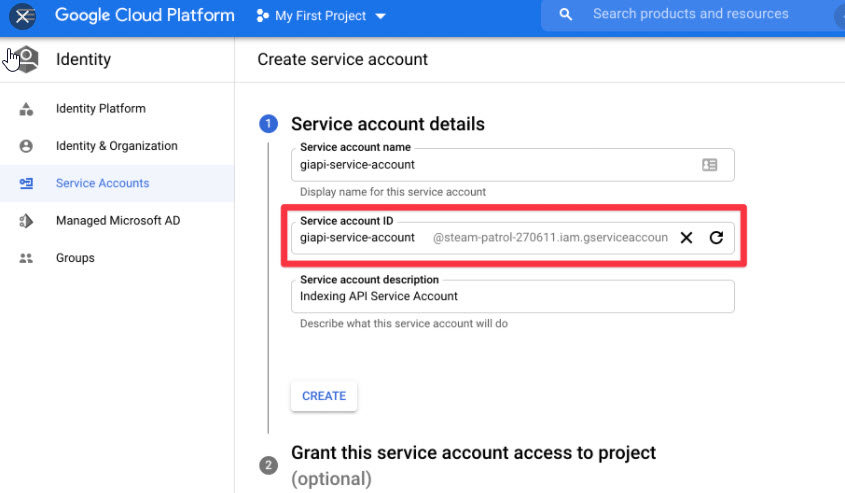Clear the Service account ID with X
The width and height of the screenshot is (845, 493).
[686, 238]
